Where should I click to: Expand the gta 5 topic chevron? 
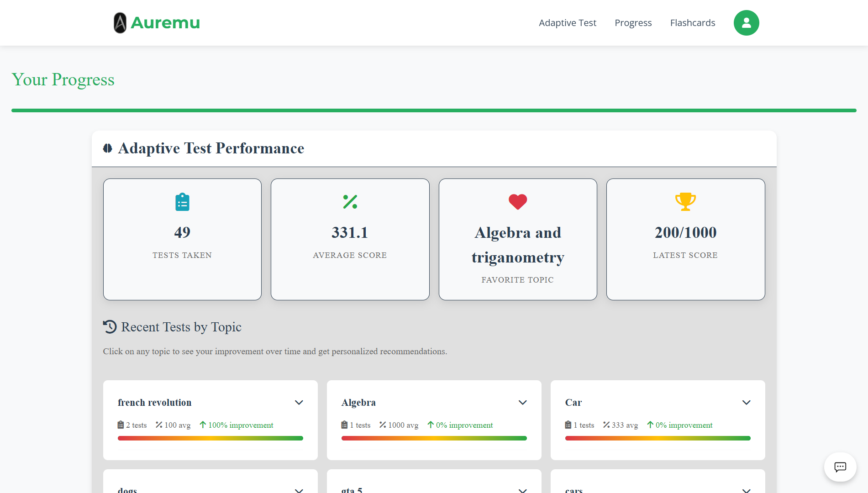tap(523, 490)
